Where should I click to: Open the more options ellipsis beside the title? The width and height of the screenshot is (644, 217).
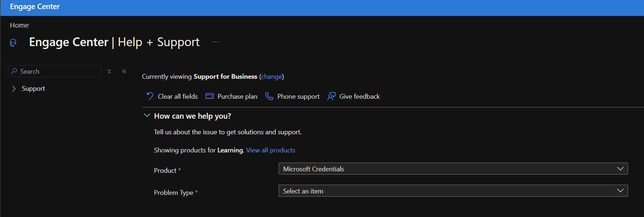pos(216,42)
